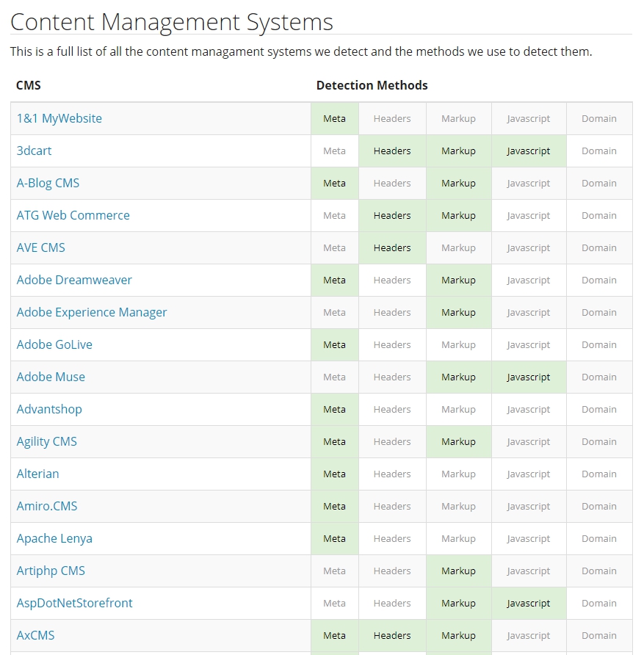Screen dimensions: 644x655
Task: Open the Artiphp CMS link
Action: tap(51, 571)
